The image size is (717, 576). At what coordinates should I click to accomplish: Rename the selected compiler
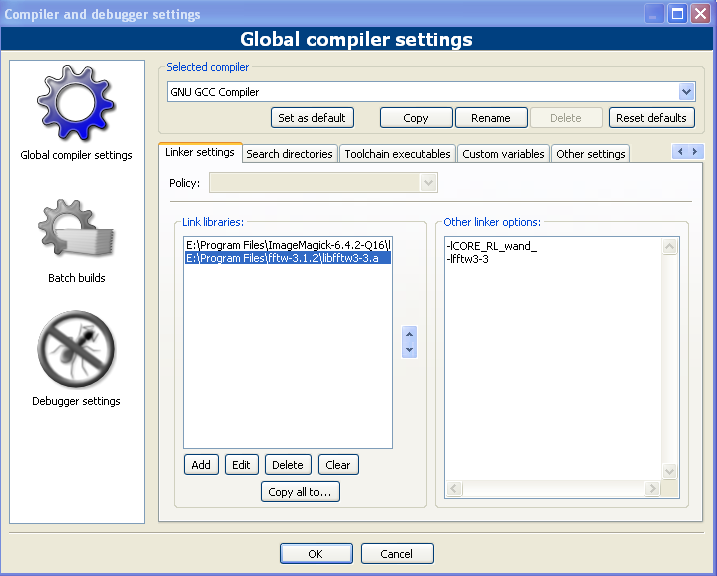491,118
